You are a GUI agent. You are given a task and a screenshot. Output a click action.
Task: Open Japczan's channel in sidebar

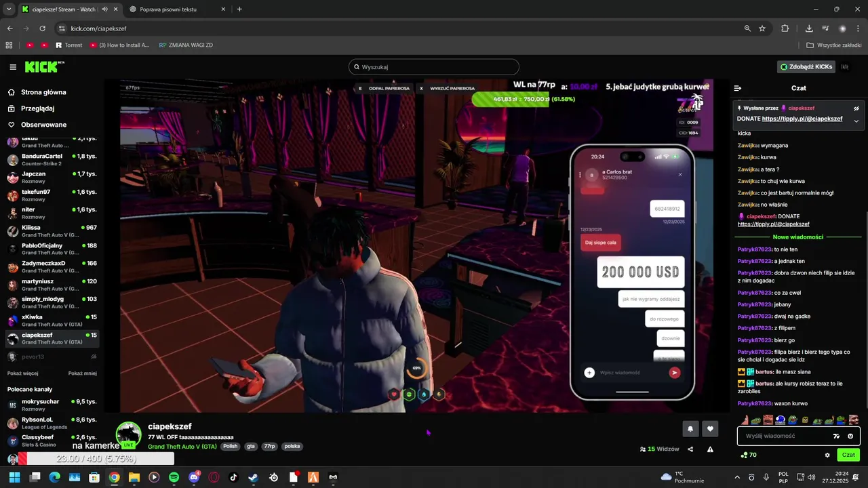click(52, 178)
